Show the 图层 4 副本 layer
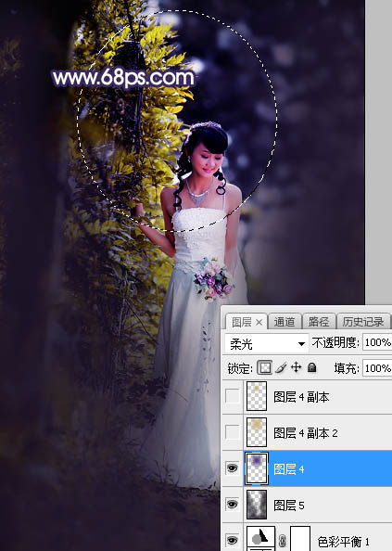Image resolution: width=392 pixels, height=551 pixels. point(232,396)
